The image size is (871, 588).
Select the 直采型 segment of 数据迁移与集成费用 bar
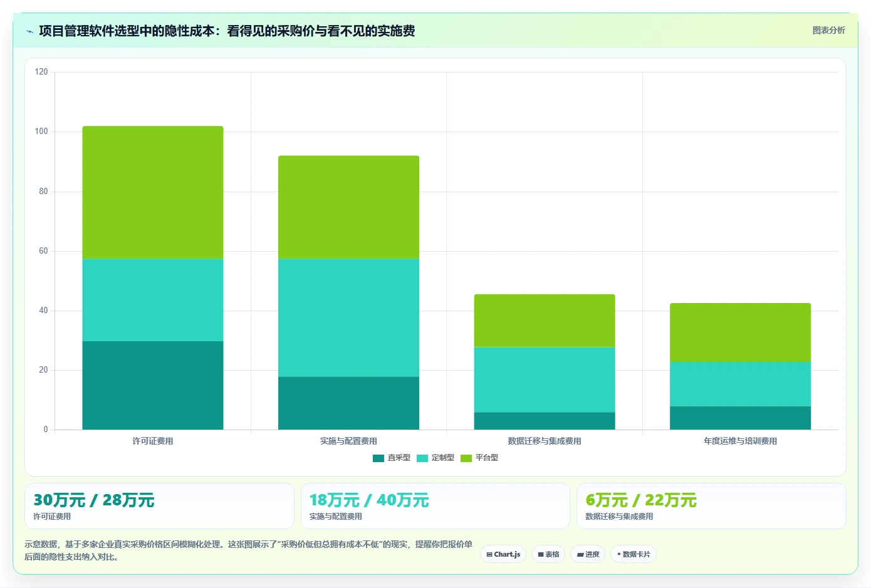pyautogui.click(x=545, y=421)
